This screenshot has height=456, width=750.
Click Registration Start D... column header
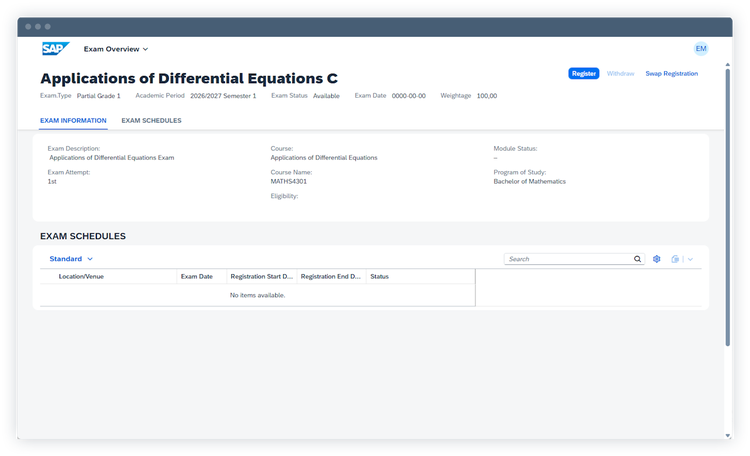(x=261, y=277)
